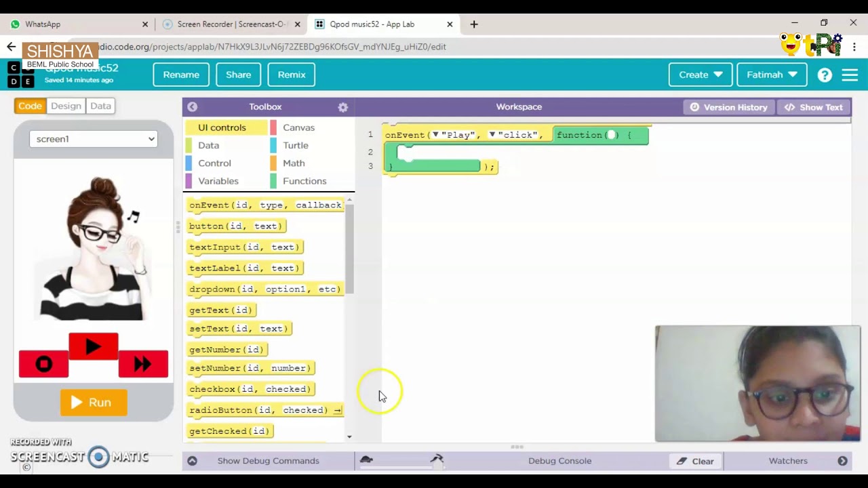The image size is (868, 488).
Task: Pick the textInput(id, text) block
Action: tap(245, 247)
